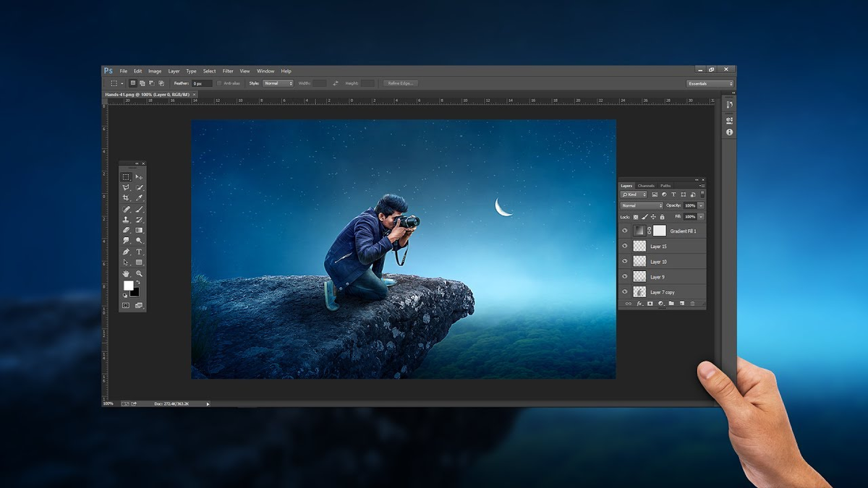
Task: Toggle lock all for layer
Action: (662, 217)
